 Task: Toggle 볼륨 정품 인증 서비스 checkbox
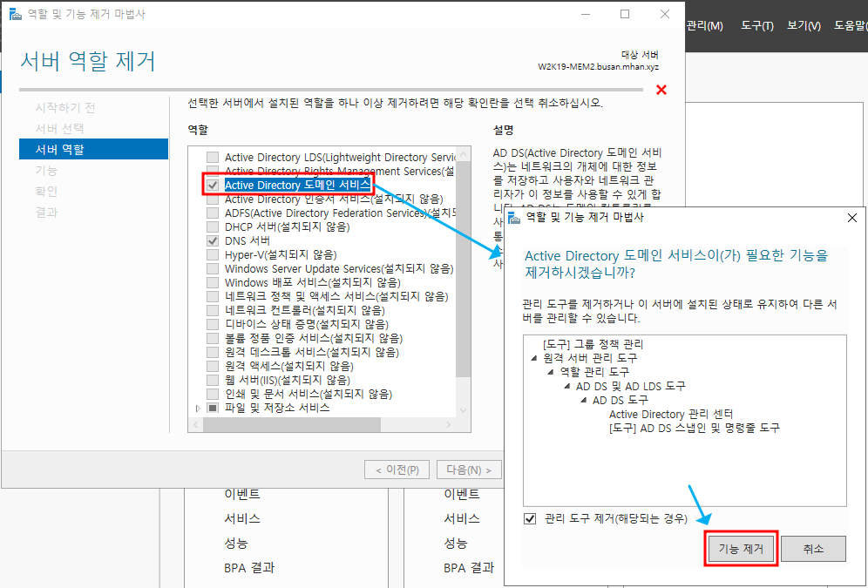click(x=213, y=338)
